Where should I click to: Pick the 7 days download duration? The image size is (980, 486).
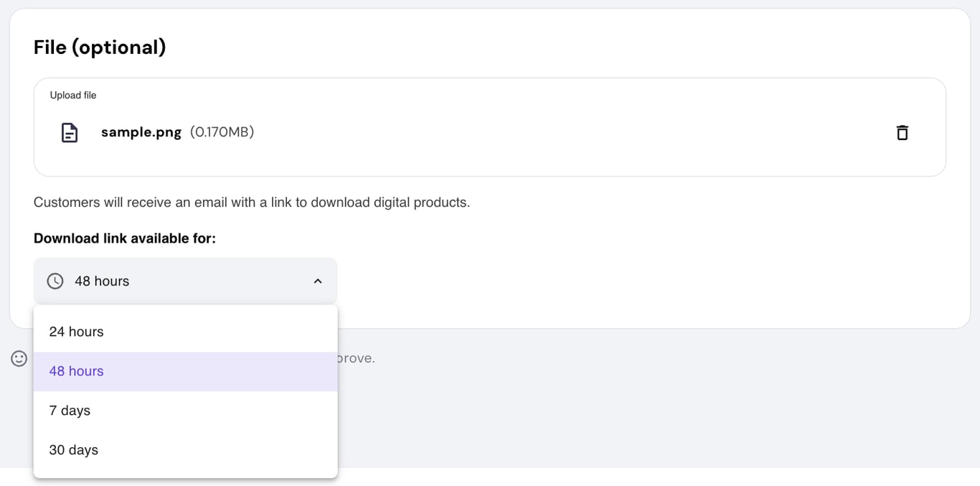click(x=70, y=411)
